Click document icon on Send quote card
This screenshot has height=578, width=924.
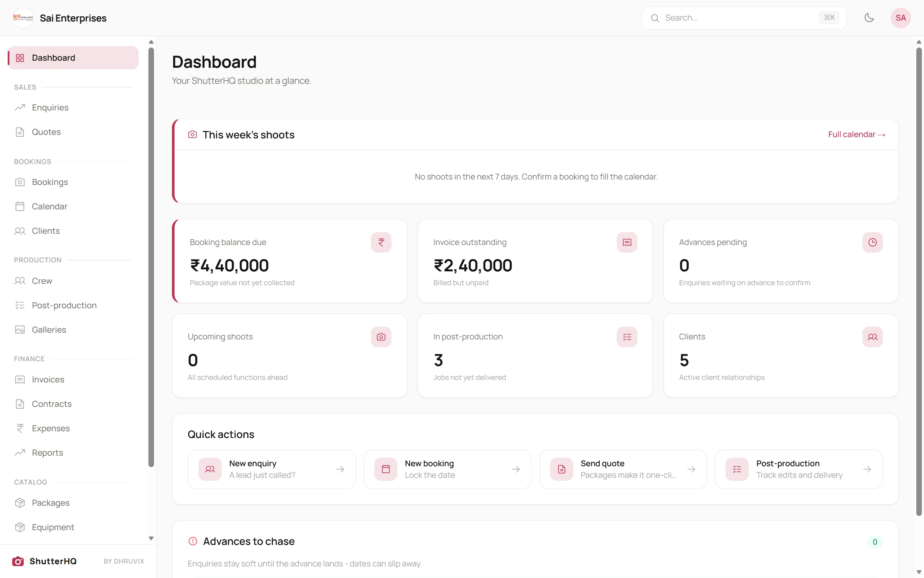click(x=561, y=469)
